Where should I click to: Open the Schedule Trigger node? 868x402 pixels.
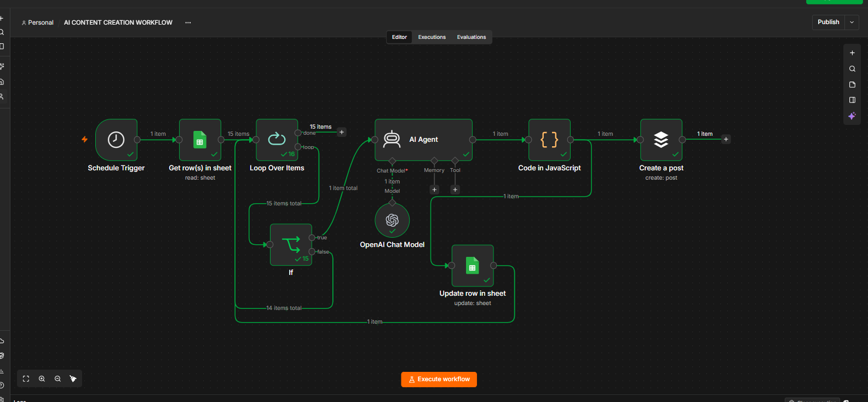tap(116, 140)
